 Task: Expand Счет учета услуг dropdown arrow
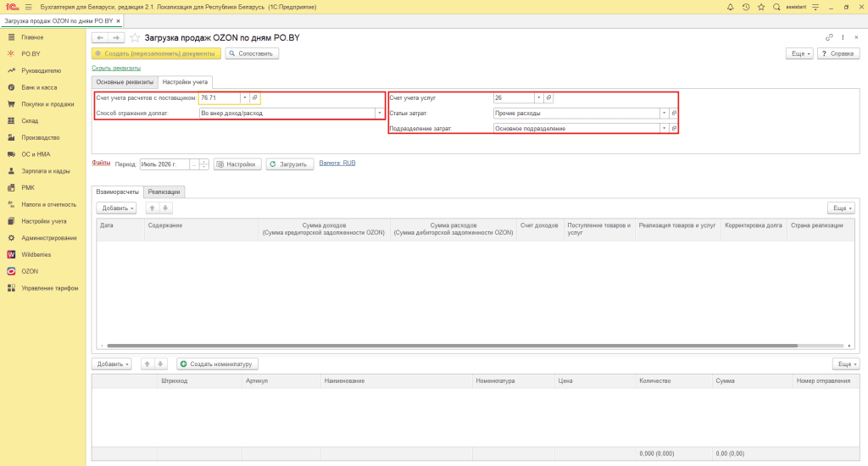[x=538, y=98]
